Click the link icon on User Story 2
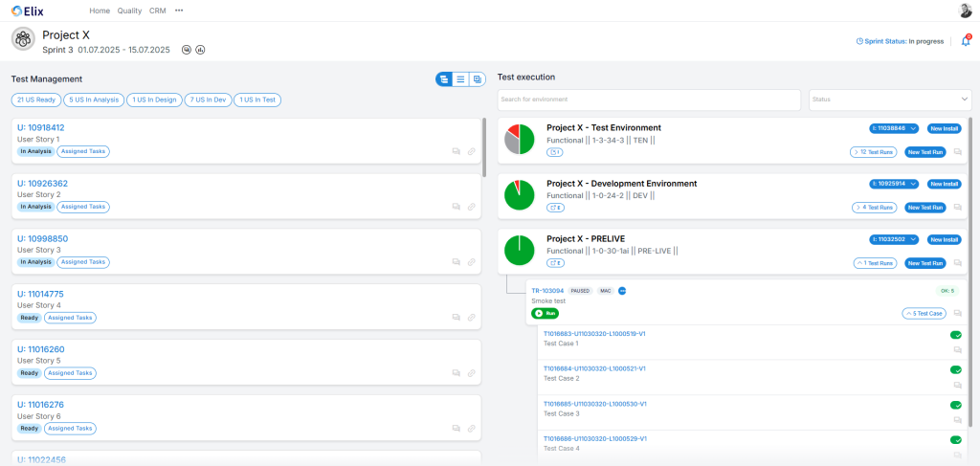 click(x=472, y=207)
